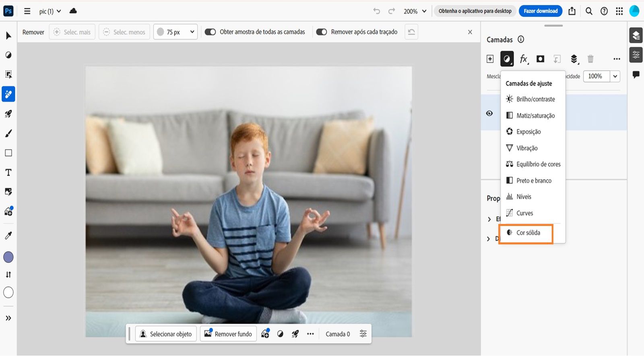This screenshot has width=644, height=356.
Task: Toggle Remover após cada traçado
Action: click(x=322, y=32)
